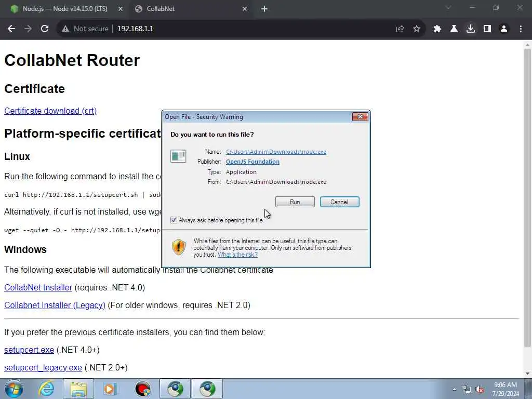Screen dimensions: 532x399
Task: Click the second Chrome taskbar window icon
Action: (207, 389)
